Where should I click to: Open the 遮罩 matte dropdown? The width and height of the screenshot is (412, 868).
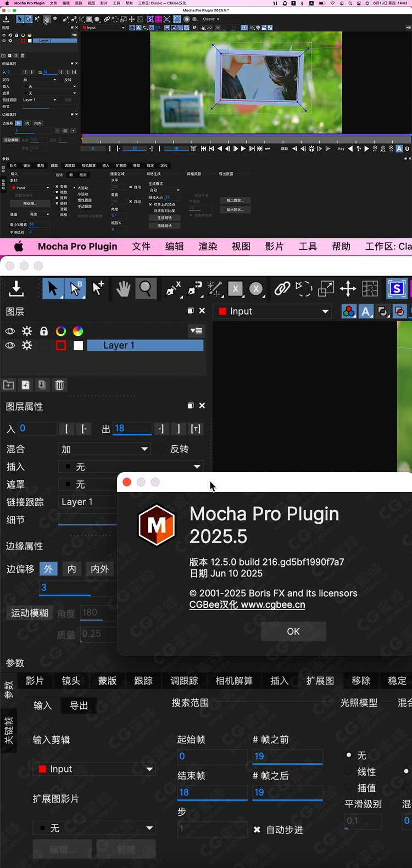(88, 484)
